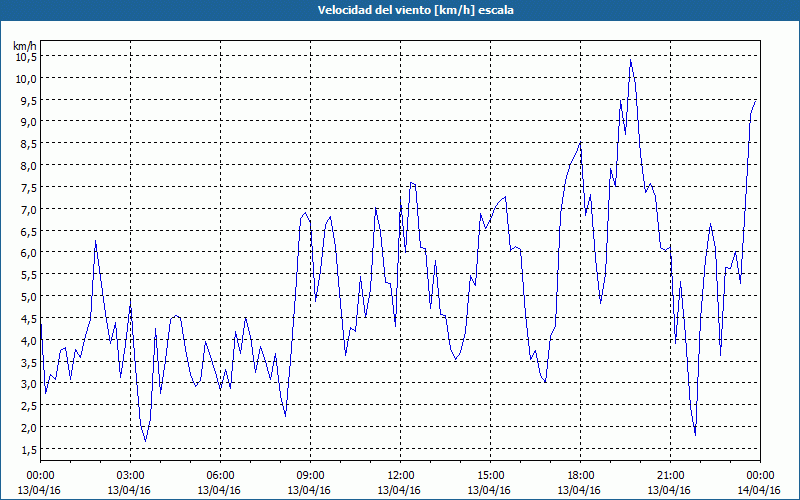Screen dimensions: 800x500
Task: Select the '2,5' y-axis value
Action: (x=29, y=406)
